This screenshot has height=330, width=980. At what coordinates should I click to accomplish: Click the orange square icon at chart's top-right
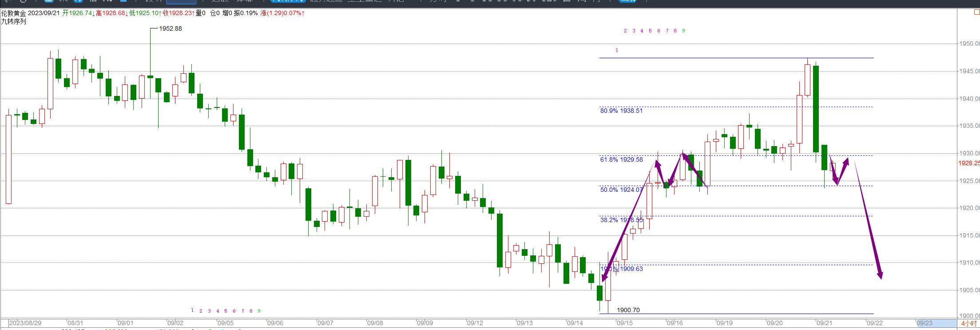(x=976, y=12)
